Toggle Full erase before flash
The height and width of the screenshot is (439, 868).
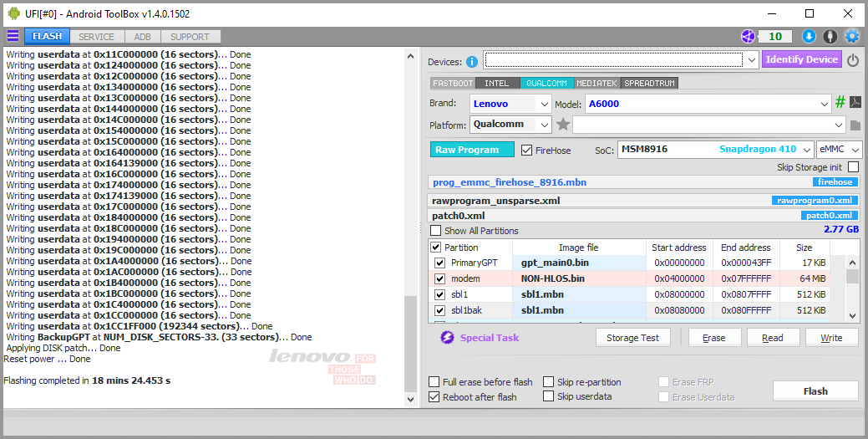[x=434, y=382]
